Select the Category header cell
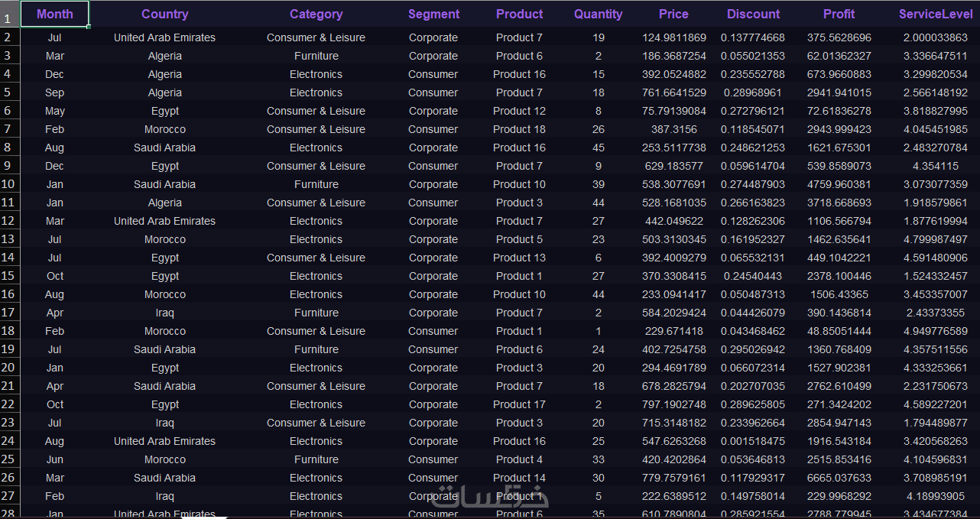 click(316, 14)
